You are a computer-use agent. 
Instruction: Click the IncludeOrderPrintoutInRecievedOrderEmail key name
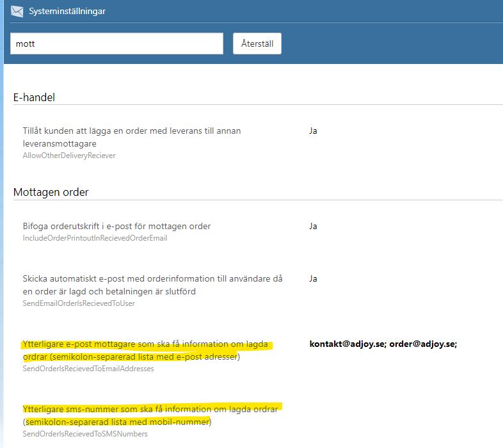click(x=95, y=238)
